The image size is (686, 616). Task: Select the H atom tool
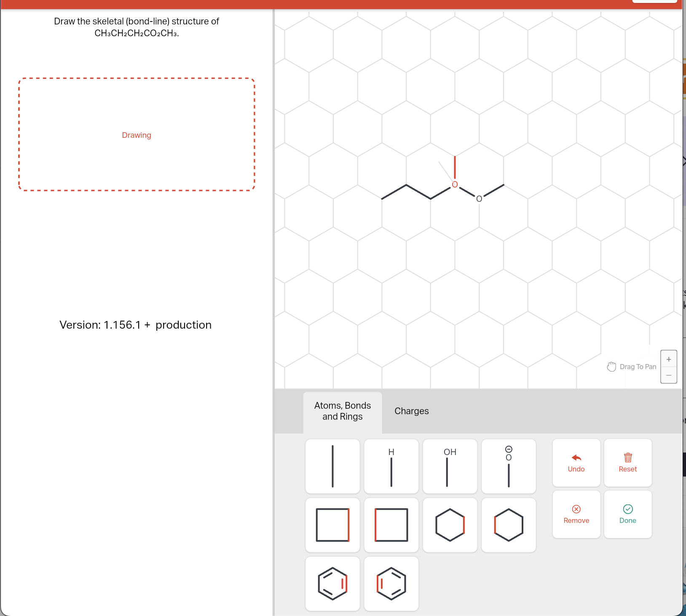click(x=391, y=466)
